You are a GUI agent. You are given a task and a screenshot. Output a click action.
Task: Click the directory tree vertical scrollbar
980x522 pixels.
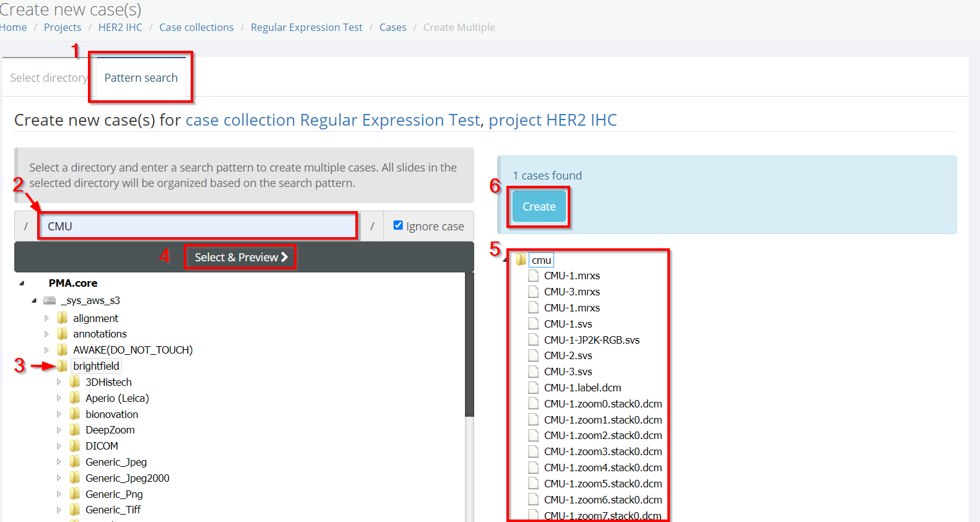pyautogui.click(x=469, y=347)
